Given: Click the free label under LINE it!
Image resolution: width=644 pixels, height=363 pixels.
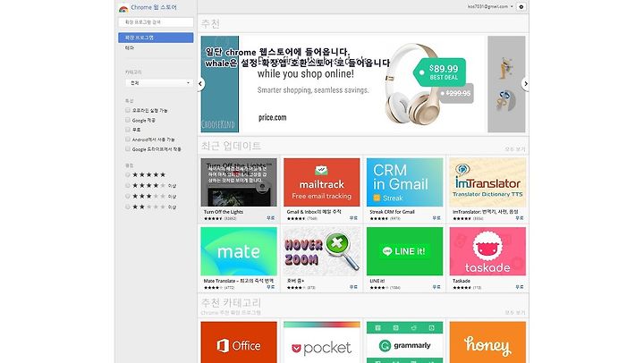Looking at the screenshot, I should [x=436, y=287].
